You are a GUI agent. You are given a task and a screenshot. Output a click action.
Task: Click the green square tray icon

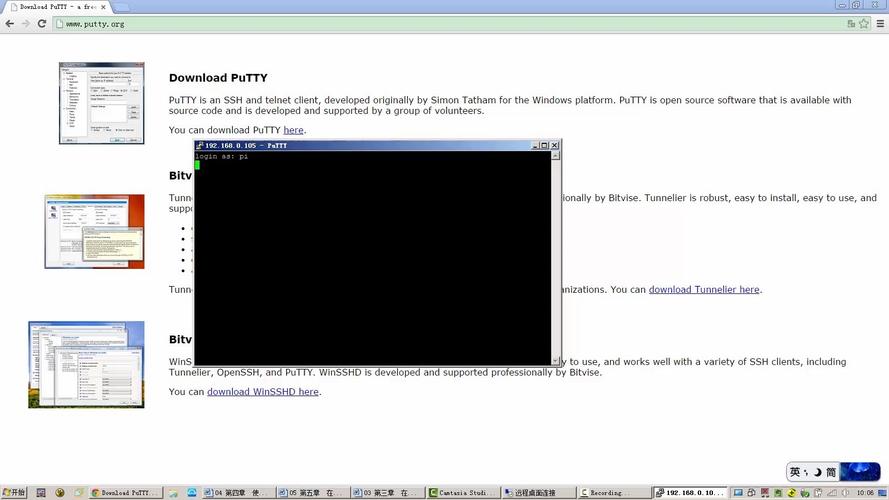pos(778,493)
